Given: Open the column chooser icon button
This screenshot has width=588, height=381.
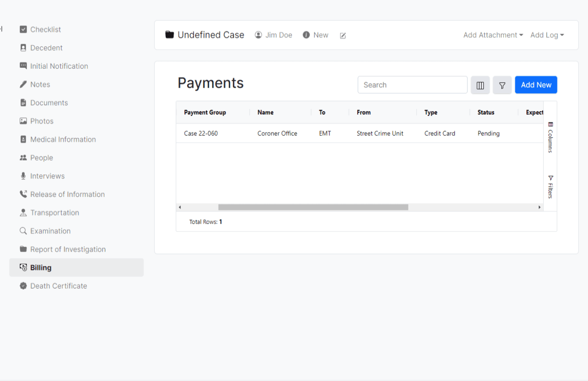Looking at the screenshot, I should 480,85.
